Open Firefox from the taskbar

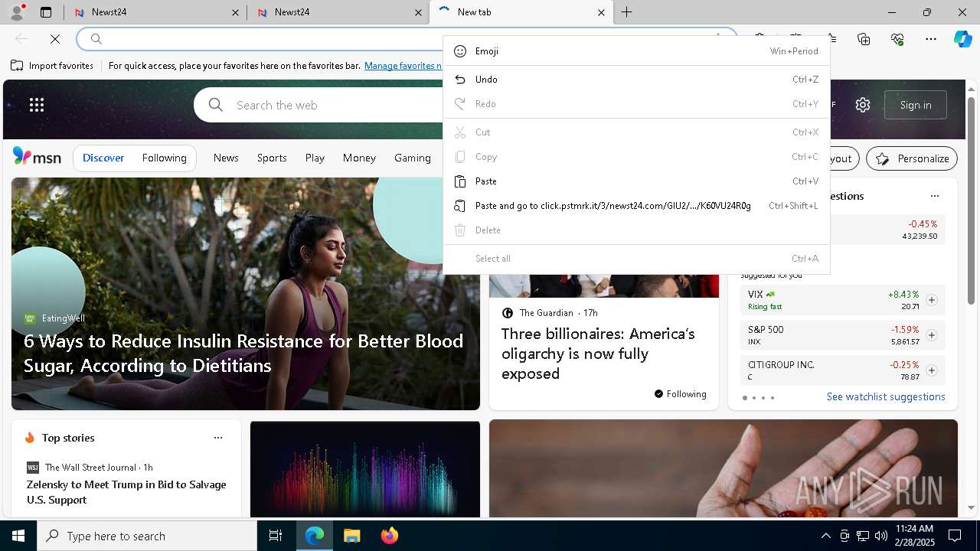390,536
